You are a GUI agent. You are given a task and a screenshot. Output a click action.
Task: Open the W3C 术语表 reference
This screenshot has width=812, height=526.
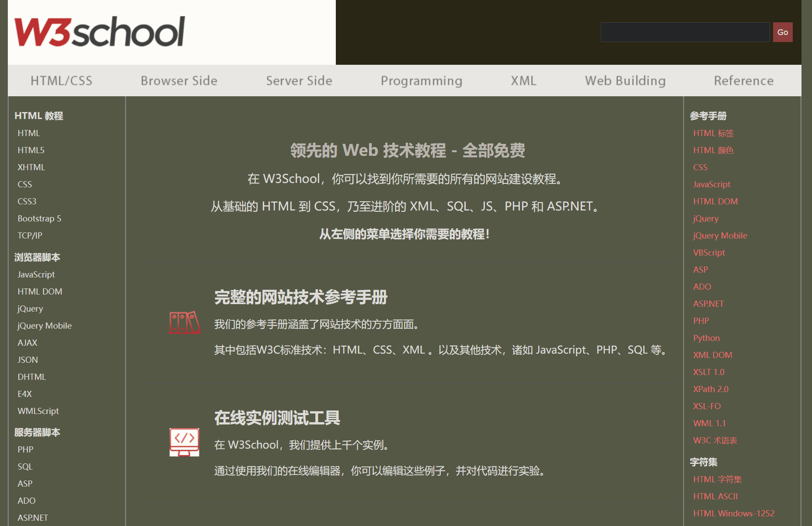click(714, 440)
